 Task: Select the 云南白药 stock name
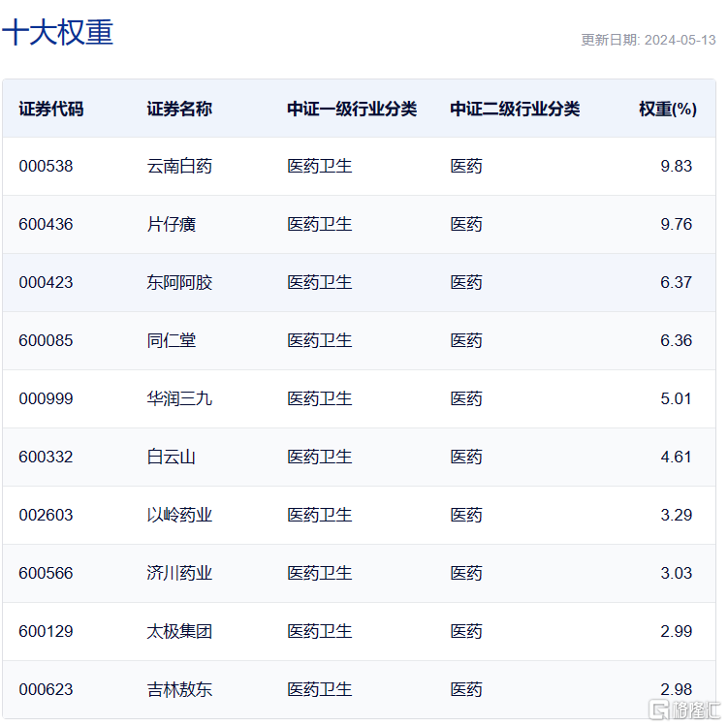pyautogui.click(x=179, y=166)
